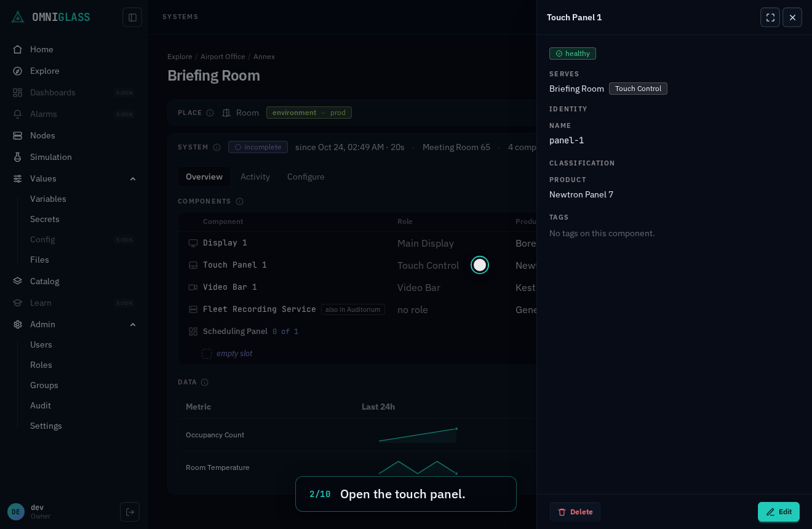This screenshot has height=529, width=812.
Task: Open Variables under Values
Action: coord(48,199)
